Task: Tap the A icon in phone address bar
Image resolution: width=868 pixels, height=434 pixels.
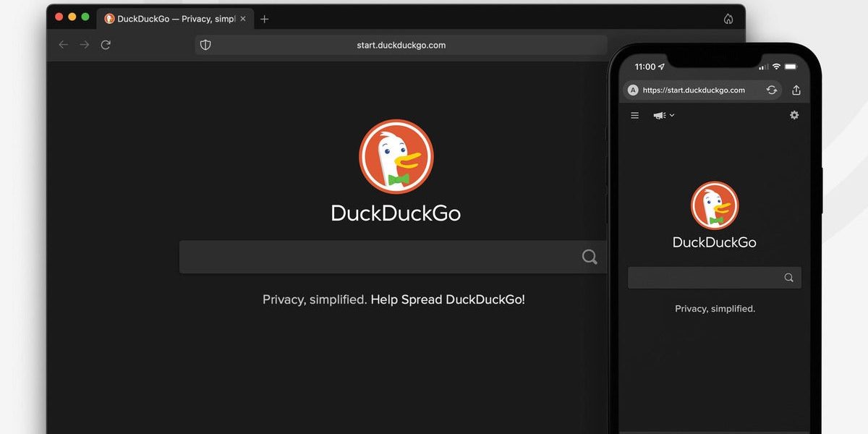Action: tap(633, 90)
